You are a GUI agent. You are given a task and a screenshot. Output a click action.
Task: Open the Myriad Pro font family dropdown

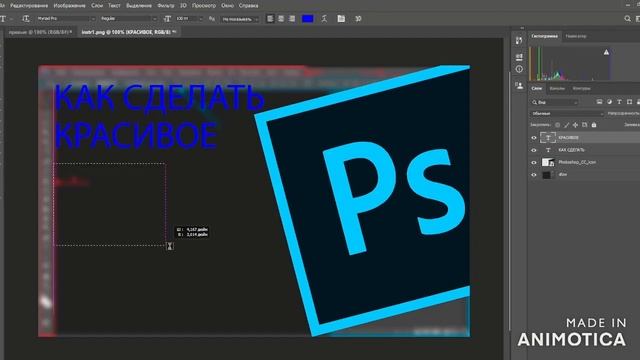(x=65, y=19)
